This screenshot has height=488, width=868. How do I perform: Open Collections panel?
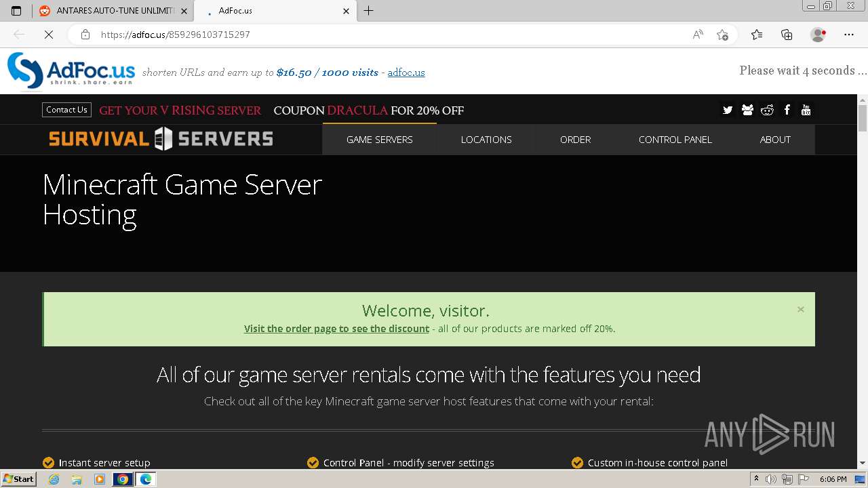tap(787, 35)
